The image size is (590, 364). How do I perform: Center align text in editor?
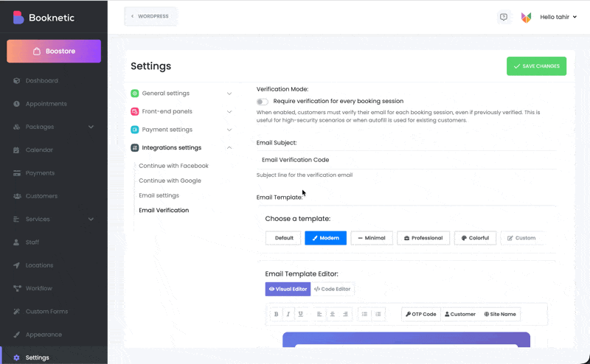(333, 314)
